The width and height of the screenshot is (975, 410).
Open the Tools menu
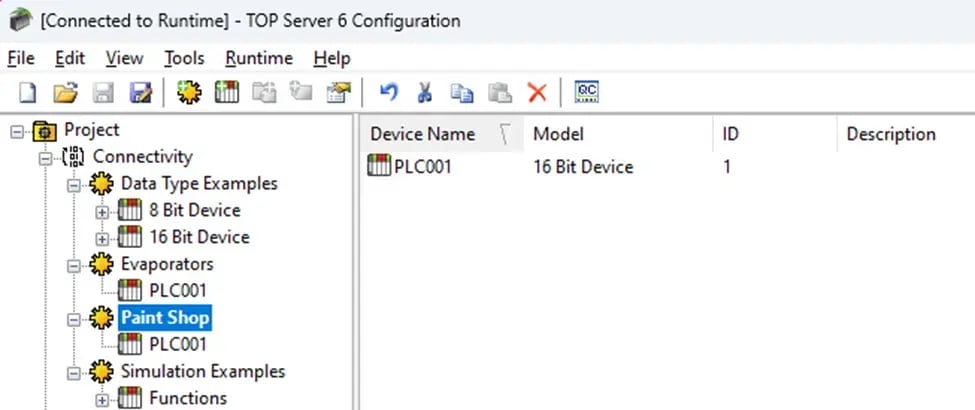pos(184,58)
